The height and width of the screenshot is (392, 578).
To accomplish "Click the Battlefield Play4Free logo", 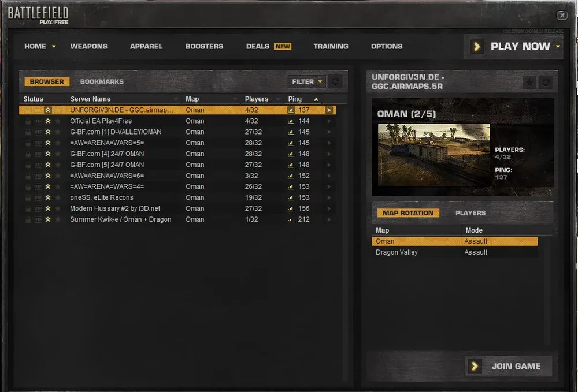I will pos(38,15).
